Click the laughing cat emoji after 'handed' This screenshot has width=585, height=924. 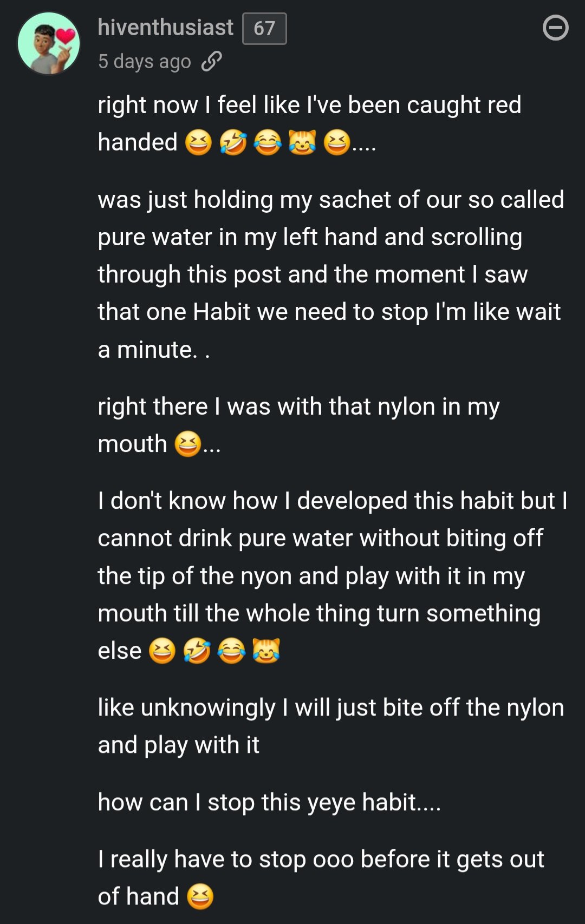[302, 143]
